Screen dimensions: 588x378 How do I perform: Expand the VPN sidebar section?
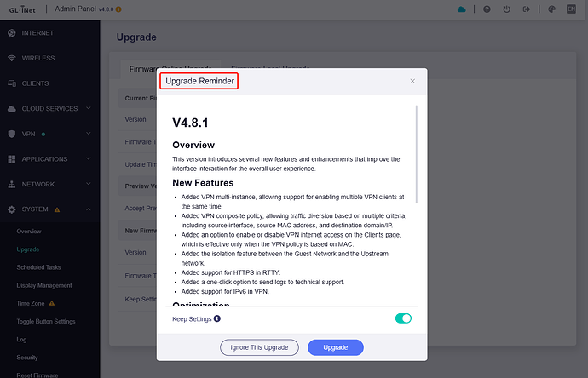[50, 134]
